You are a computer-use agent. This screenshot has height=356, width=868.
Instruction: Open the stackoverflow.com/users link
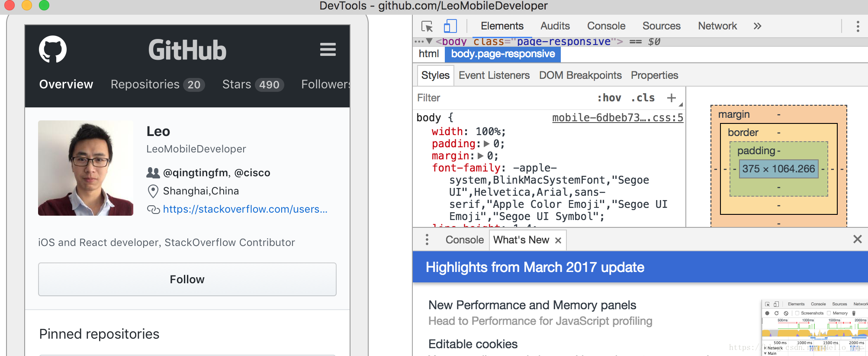(245, 209)
